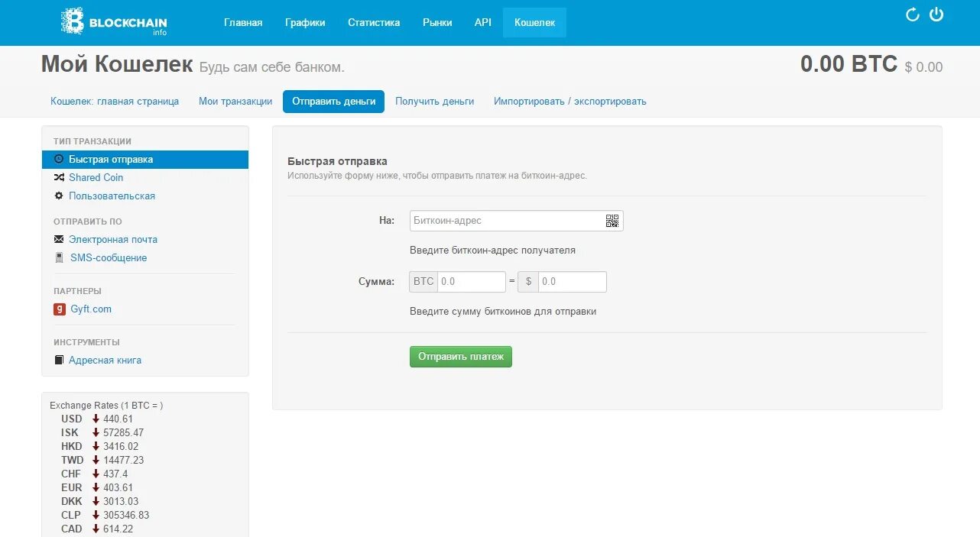
Task: Send via Электронная почта link
Action: coord(113,239)
